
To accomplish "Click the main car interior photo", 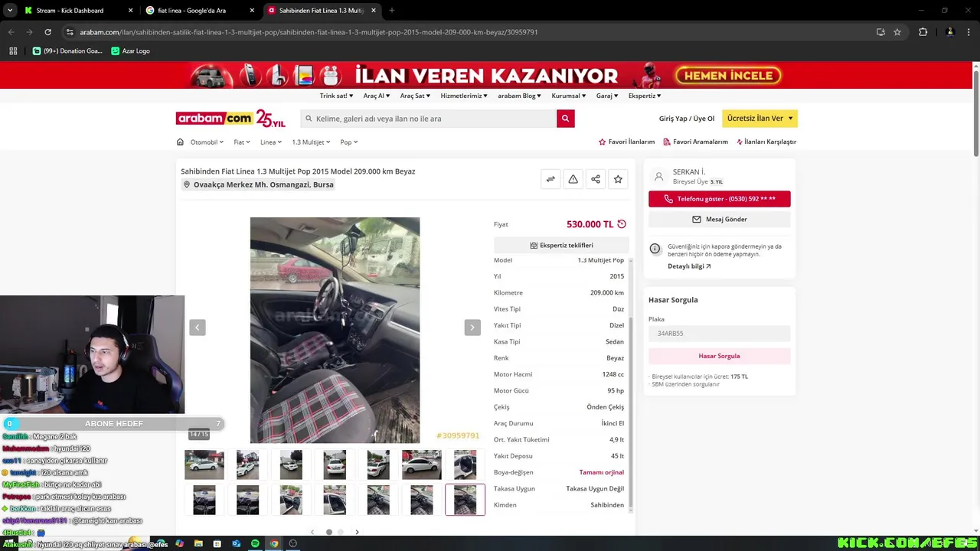I will (x=335, y=330).
